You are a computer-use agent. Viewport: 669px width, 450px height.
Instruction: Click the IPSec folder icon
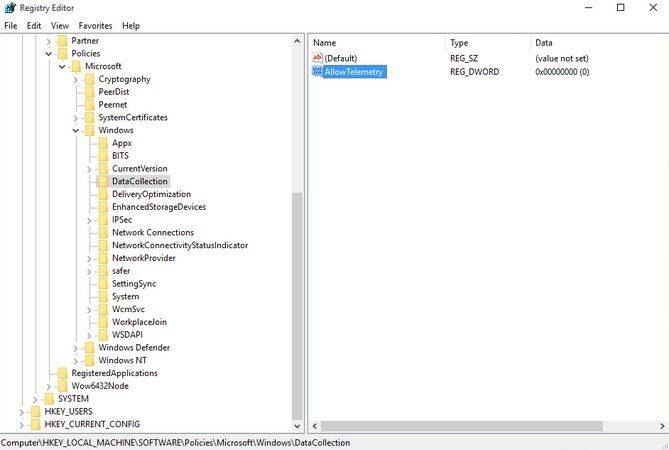click(x=103, y=220)
